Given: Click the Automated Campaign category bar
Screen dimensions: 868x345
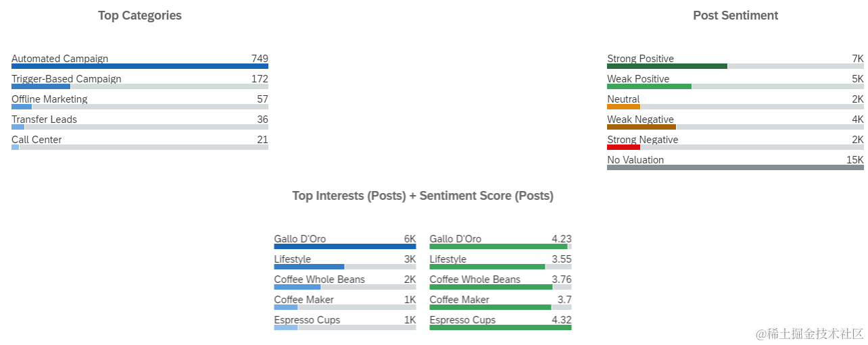Looking at the screenshot, I should click(140, 61).
